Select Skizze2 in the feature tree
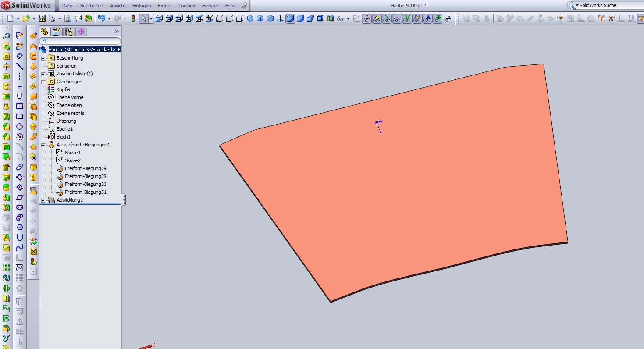 73,160
